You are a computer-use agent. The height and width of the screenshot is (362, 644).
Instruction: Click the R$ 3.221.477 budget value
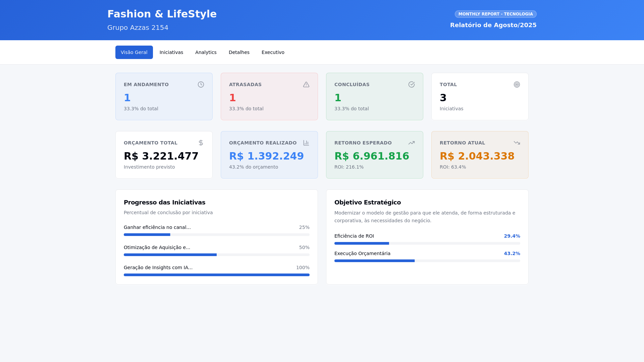click(x=161, y=156)
